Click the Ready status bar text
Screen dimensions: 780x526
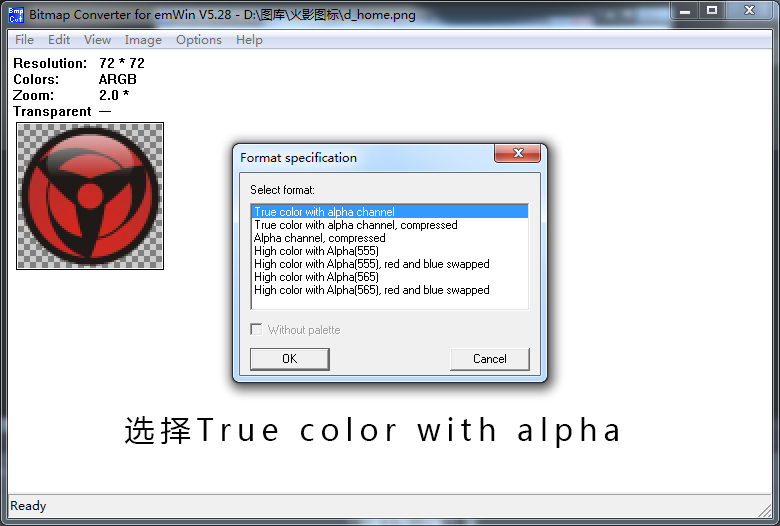[28, 506]
